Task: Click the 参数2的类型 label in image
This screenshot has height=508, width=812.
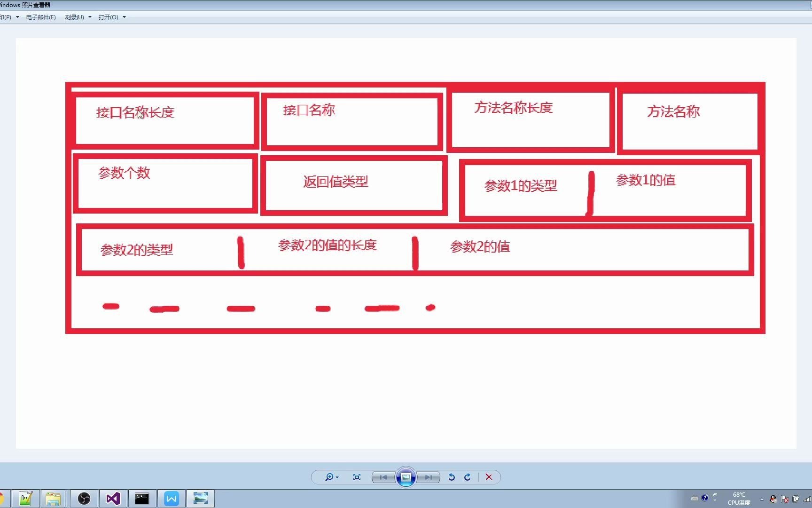Action: point(137,249)
